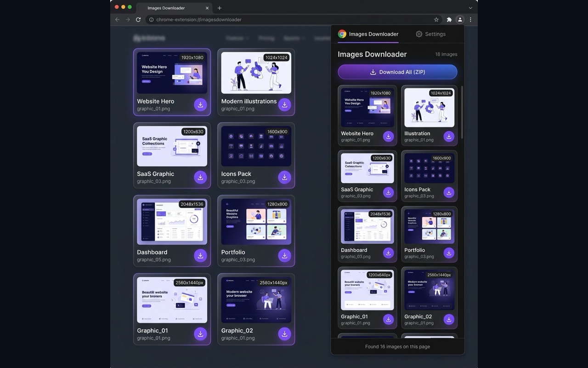Open the Extensions puzzle icon
The height and width of the screenshot is (368, 588).
tap(449, 20)
